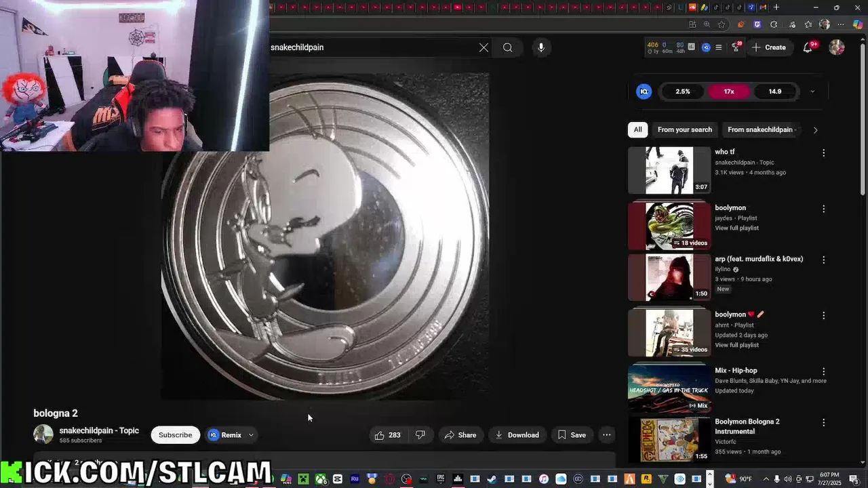Open Steam from the taskbar
The image size is (868, 488).
click(492, 479)
